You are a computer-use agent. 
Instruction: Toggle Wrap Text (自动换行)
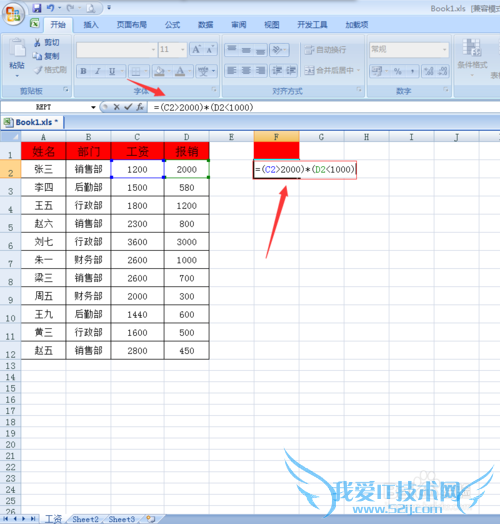(x=325, y=50)
